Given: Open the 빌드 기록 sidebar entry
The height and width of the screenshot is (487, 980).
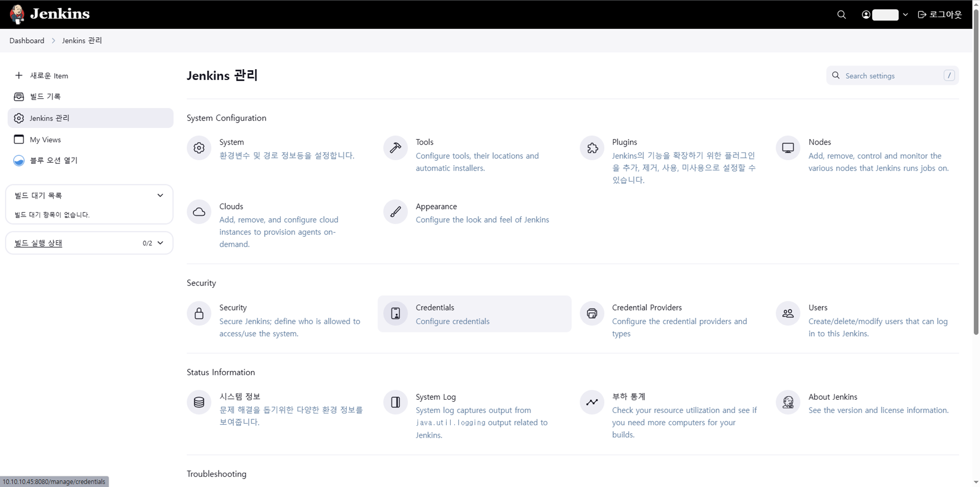Looking at the screenshot, I should coord(91,97).
